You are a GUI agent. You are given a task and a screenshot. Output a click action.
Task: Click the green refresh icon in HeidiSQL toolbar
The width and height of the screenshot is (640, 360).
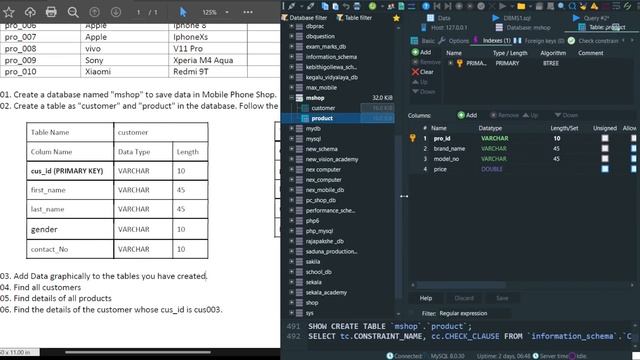[x=372, y=6]
